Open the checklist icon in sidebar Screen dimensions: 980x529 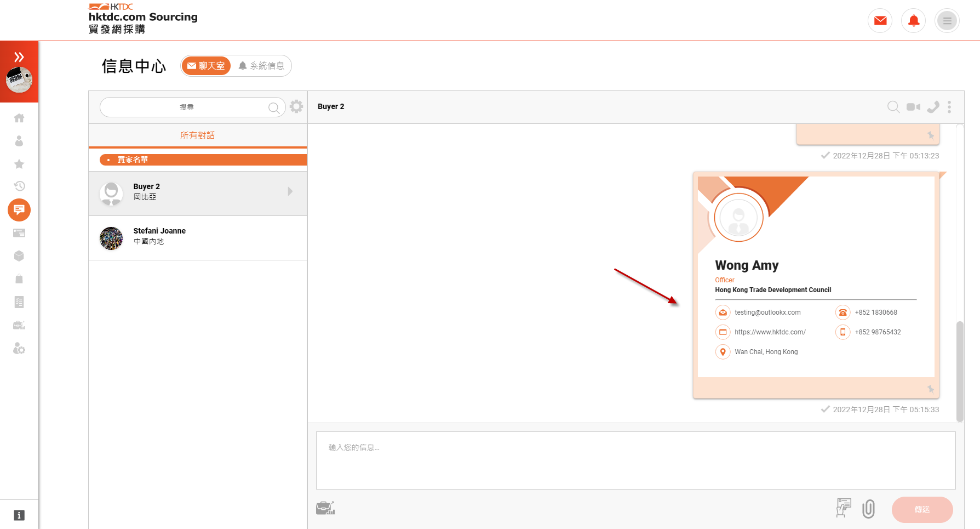(19, 302)
